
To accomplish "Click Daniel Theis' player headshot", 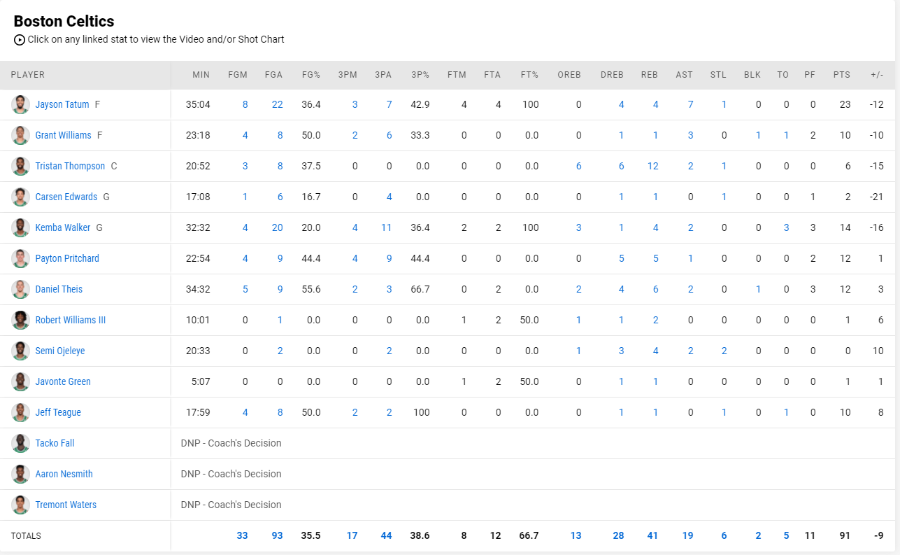I will coord(21,289).
